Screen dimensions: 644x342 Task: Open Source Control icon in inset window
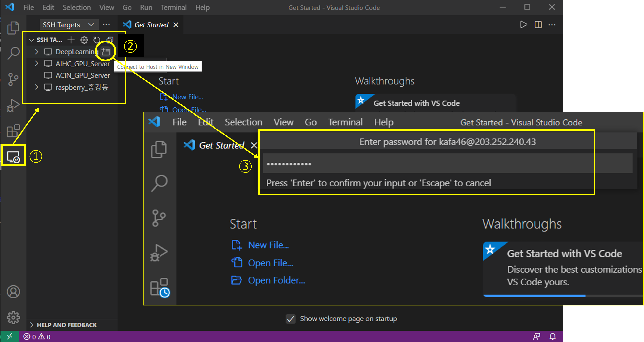point(159,218)
